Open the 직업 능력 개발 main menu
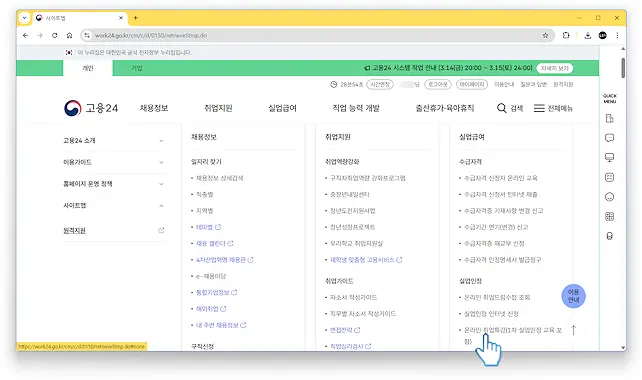 pos(356,108)
